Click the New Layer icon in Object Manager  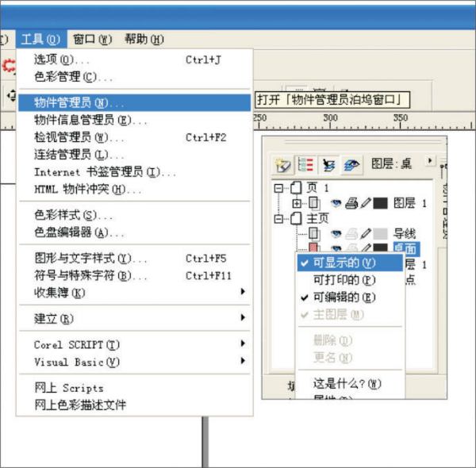282,165
